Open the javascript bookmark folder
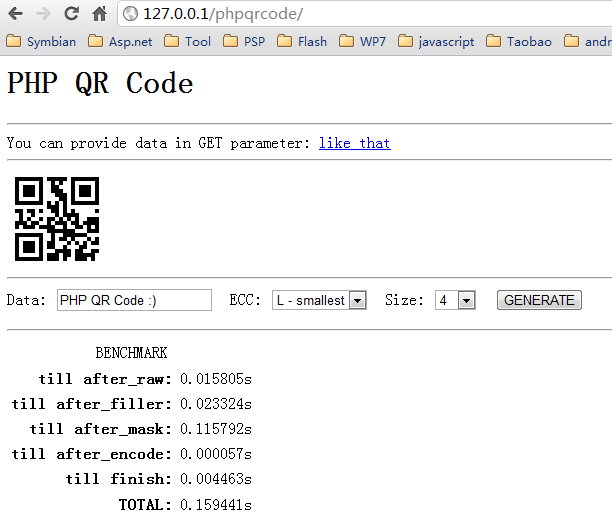The image size is (612, 532). click(x=435, y=42)
